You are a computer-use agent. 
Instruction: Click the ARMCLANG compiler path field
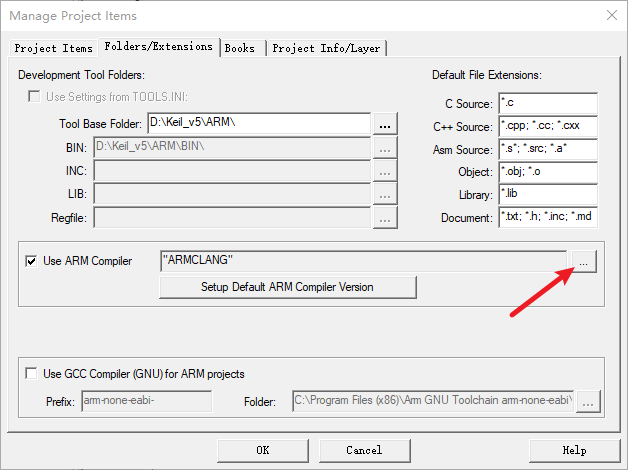point(364,261)
